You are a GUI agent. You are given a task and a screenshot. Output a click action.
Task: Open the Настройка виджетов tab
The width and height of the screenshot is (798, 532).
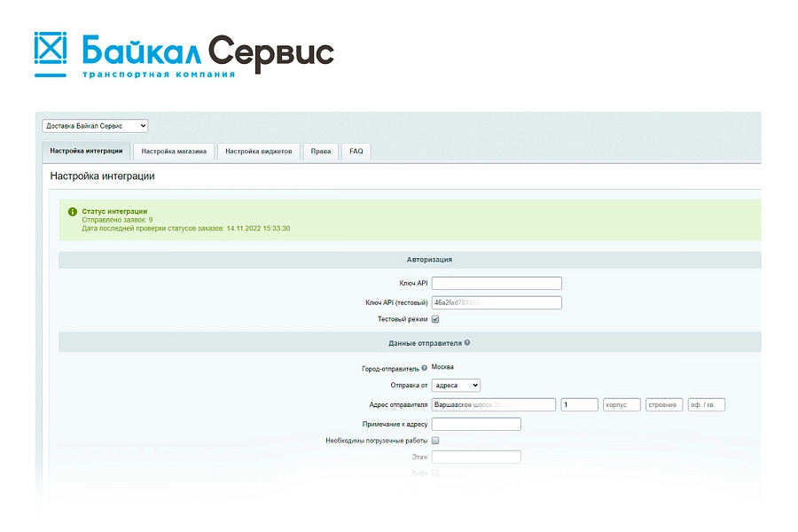tap(259, 152)
